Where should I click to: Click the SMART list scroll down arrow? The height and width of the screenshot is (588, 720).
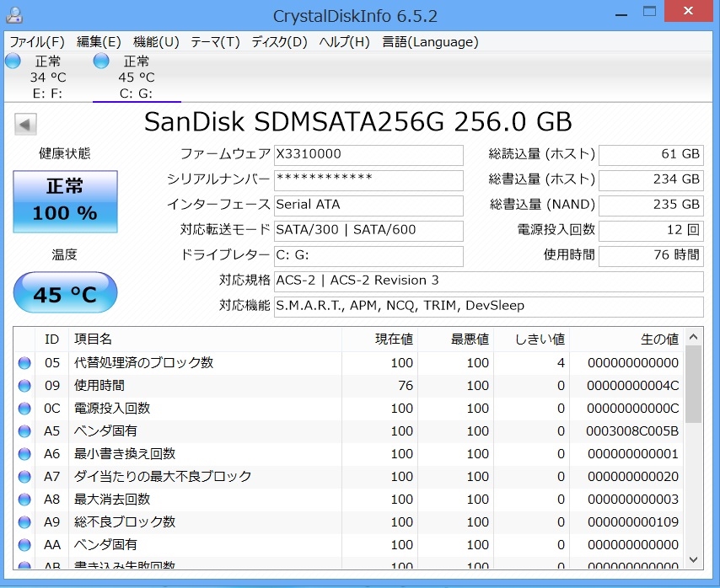[693, 560]
